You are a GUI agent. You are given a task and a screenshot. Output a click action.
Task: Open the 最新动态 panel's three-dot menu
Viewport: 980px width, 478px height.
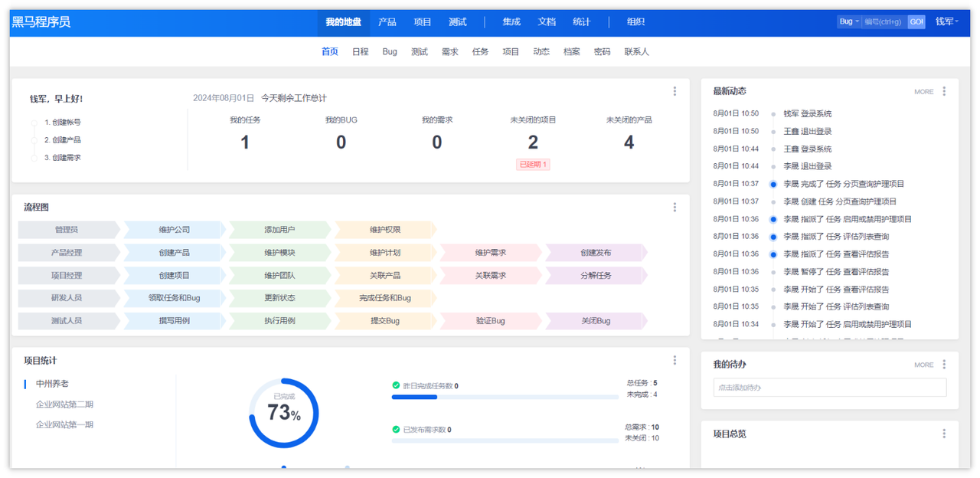tap(944, 91)
